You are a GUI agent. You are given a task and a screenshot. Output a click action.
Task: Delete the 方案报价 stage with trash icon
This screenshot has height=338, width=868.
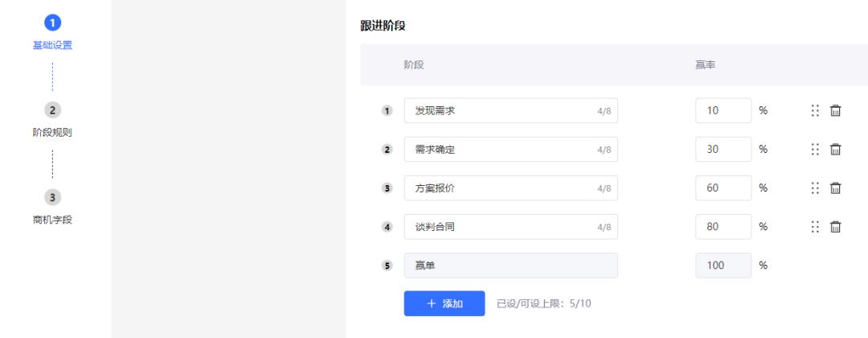[835, 188]
